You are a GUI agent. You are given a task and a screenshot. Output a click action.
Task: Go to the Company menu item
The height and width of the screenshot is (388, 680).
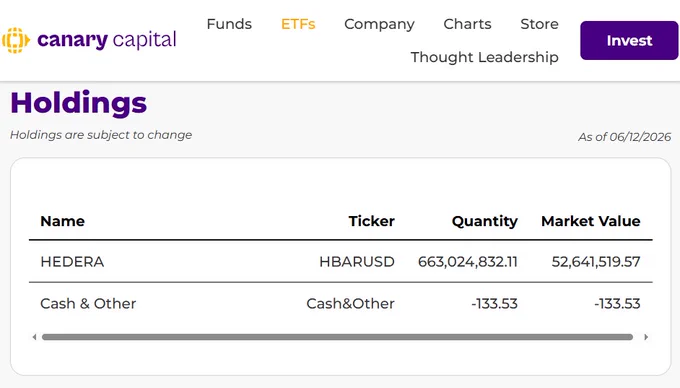[x=379, y=24]
